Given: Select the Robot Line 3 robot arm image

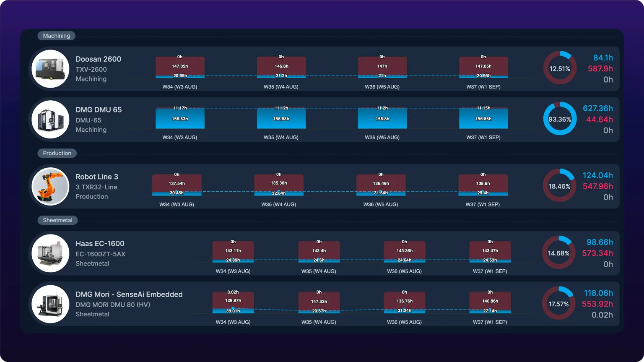Looking at the screenshot, I should click(51, 186).
